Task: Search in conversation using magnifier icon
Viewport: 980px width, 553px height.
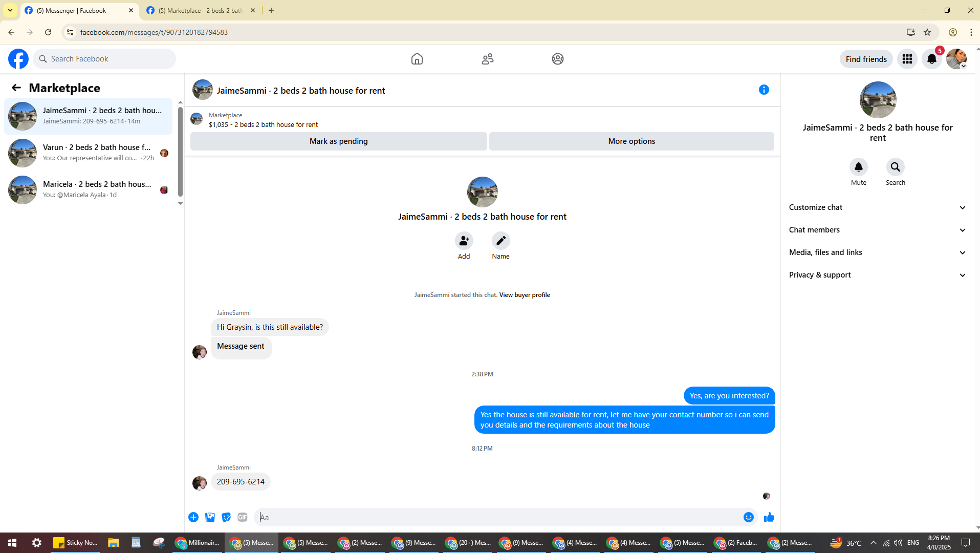Action: pyautogui.click(x=895, y=167)
